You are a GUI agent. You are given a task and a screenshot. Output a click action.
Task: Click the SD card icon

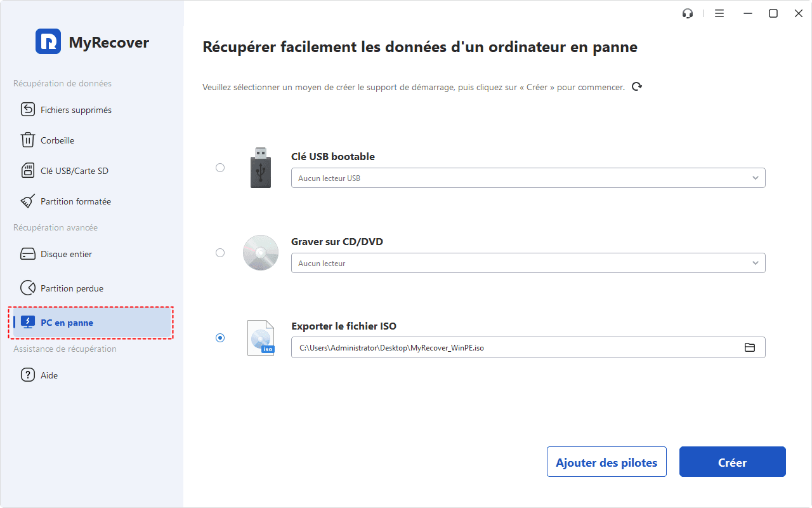(x=28, y=171)
